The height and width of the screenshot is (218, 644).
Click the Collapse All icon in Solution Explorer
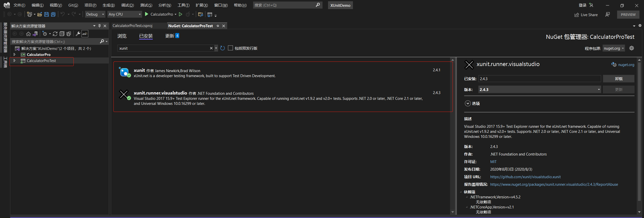click(x=62, y=34)
